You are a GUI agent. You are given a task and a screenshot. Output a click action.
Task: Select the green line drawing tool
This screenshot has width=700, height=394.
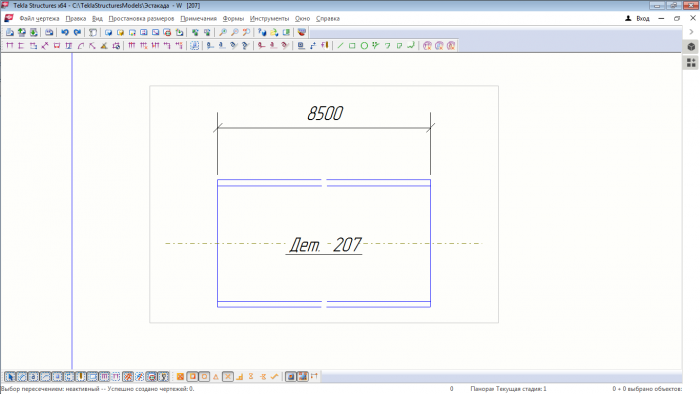click(x=340, y=46)
